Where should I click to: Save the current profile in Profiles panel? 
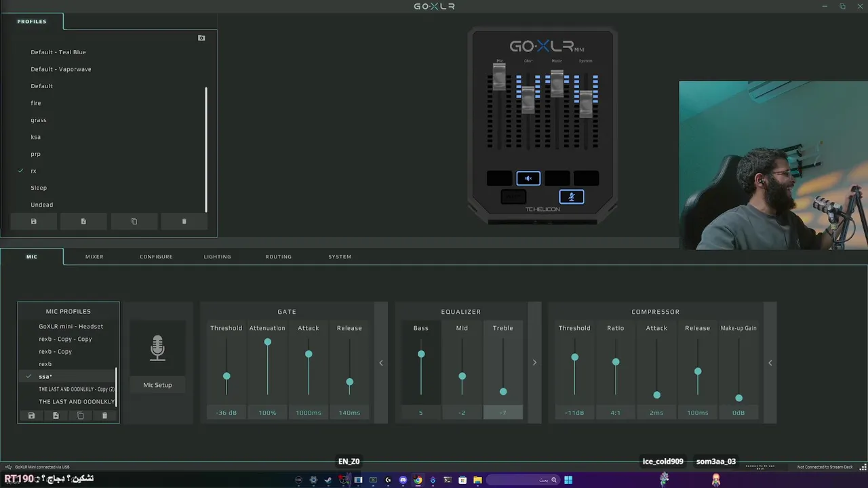pos(33,222)
